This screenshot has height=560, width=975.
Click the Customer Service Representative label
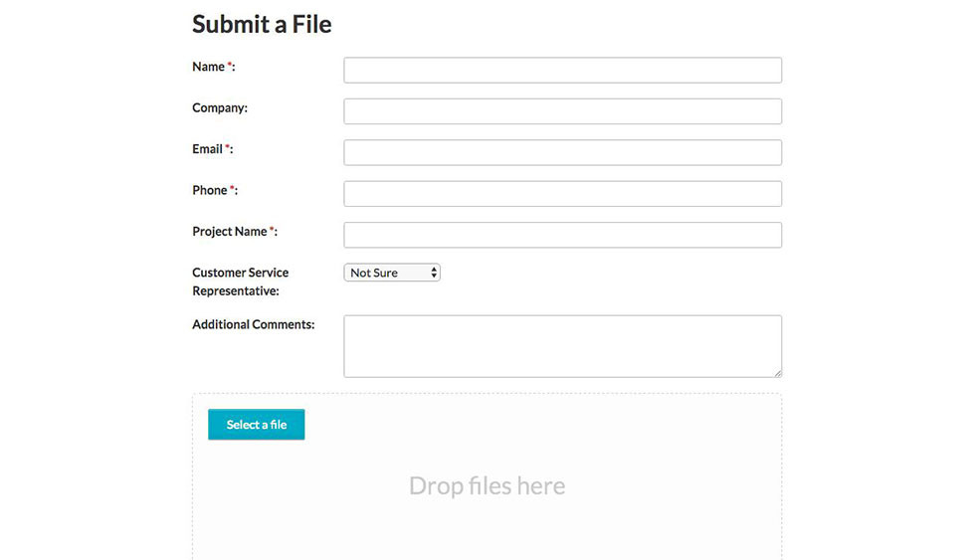[240, 281]
